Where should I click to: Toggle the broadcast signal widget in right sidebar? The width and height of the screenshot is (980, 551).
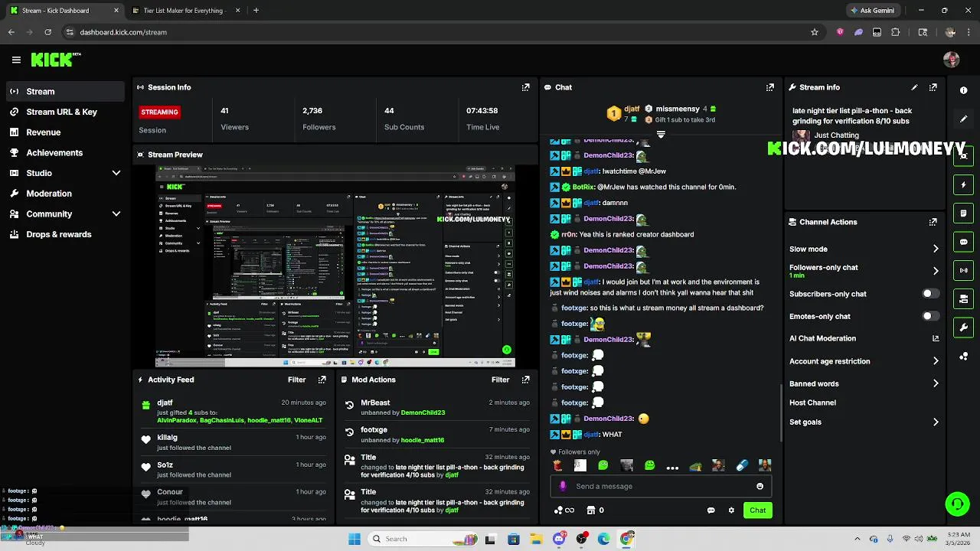(963, 270)
